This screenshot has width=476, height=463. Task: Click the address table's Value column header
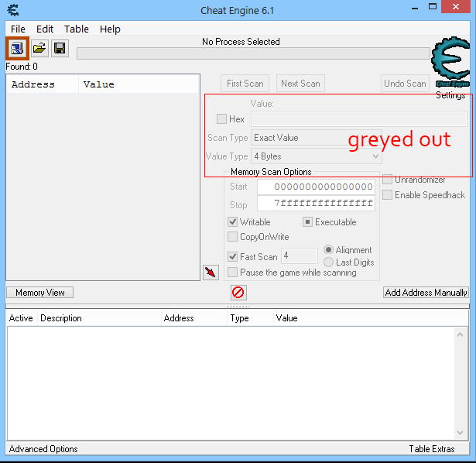[x=371, y=318]
